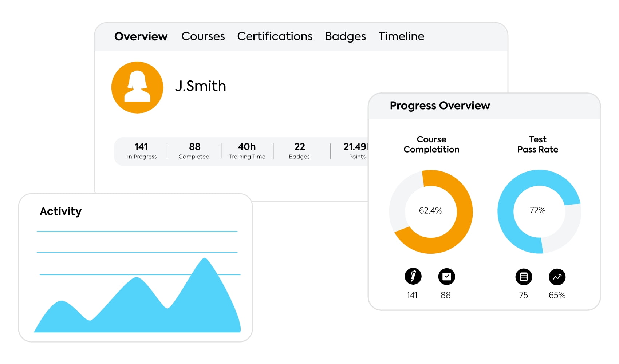Click the 40h Training Time stat
Screen dimensions: 619x364
pos(247,151)
